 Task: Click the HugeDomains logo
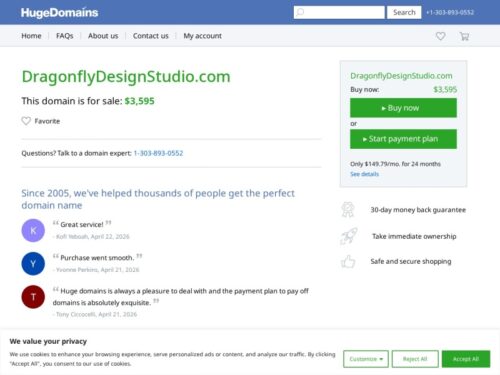(x=59, y=12)
